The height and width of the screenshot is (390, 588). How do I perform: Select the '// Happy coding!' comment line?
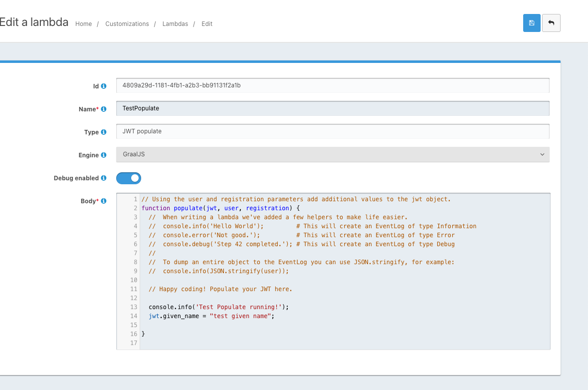pyautogui.click(x=220, y=289)
